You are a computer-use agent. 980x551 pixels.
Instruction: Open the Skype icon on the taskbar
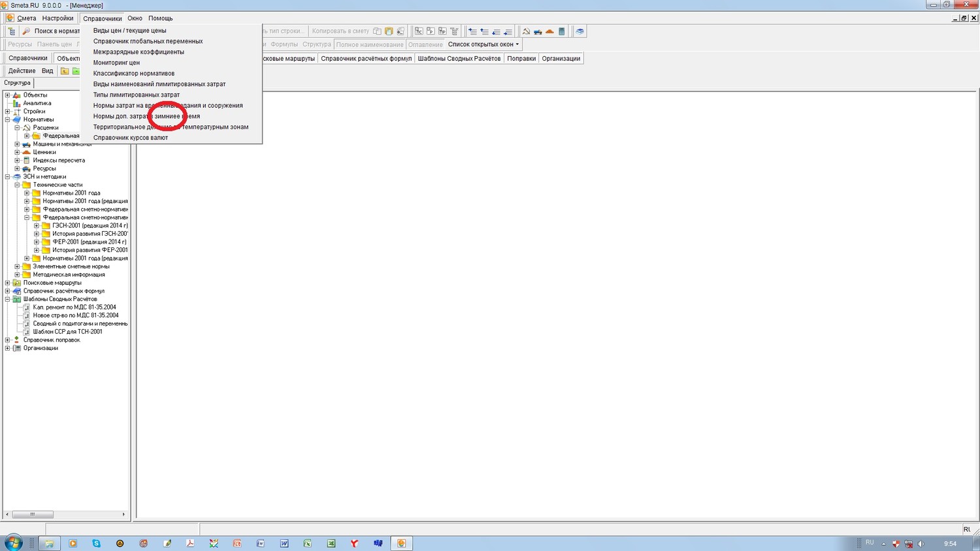point(97,543)
